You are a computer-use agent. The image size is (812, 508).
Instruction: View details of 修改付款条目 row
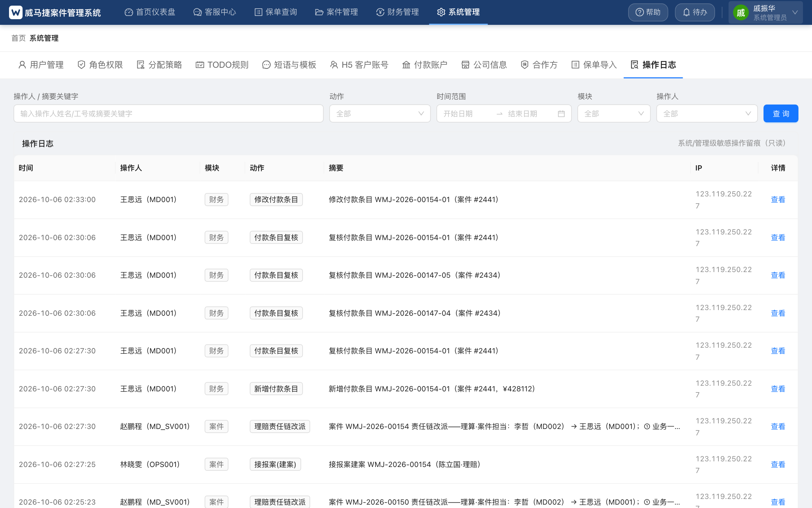(778, 199)
